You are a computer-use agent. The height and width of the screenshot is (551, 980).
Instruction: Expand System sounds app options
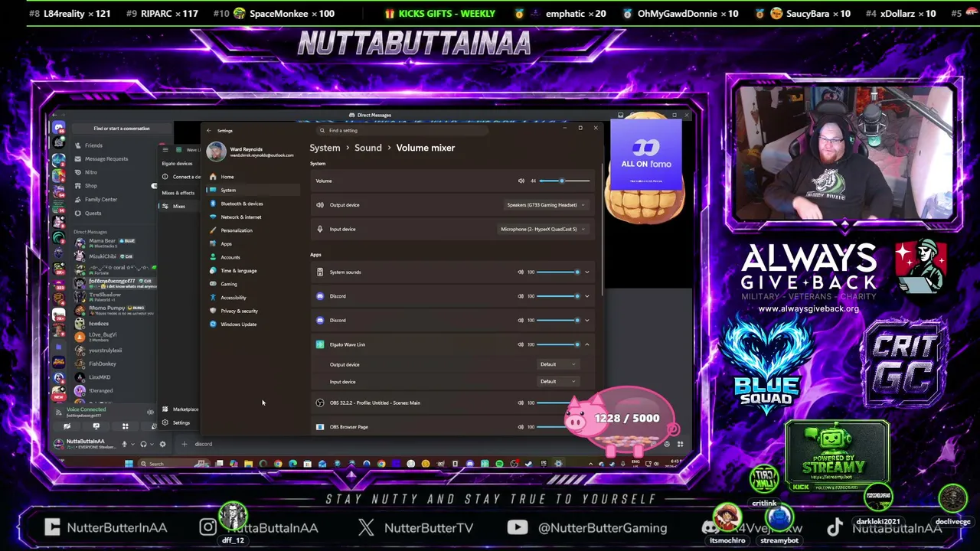[587, 272]
